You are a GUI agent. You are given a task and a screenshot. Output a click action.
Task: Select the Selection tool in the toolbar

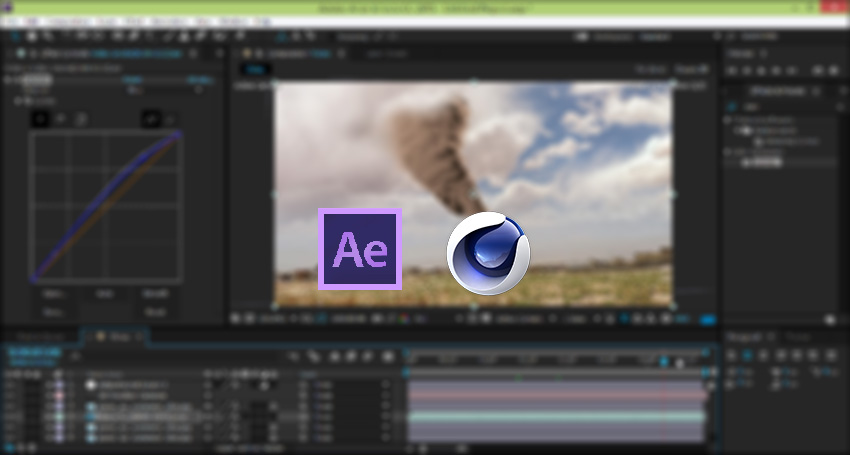[x=16, y=36]
